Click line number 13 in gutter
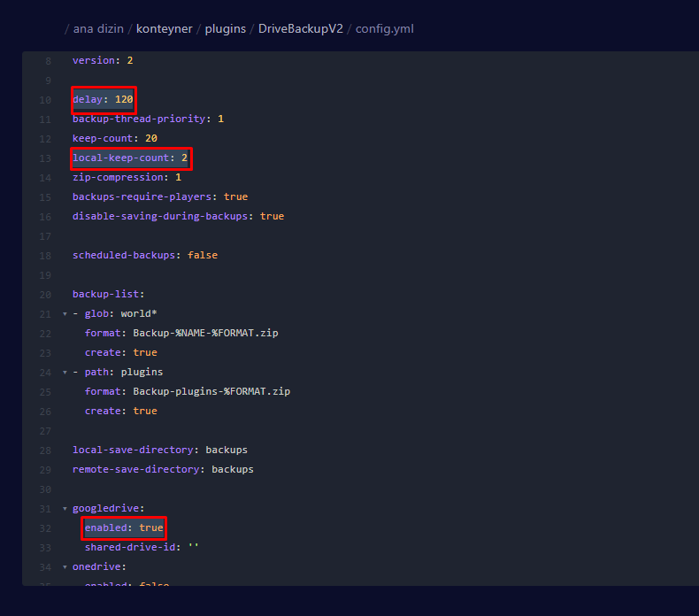Image resolution: width=699 pixels, height=616 pixels. 45,158
